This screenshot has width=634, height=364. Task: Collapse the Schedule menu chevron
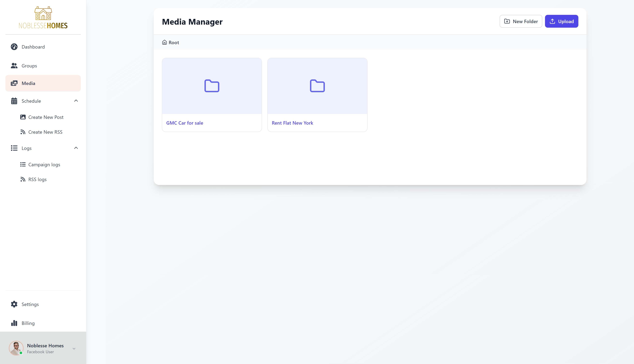click(x=76, y=101)
